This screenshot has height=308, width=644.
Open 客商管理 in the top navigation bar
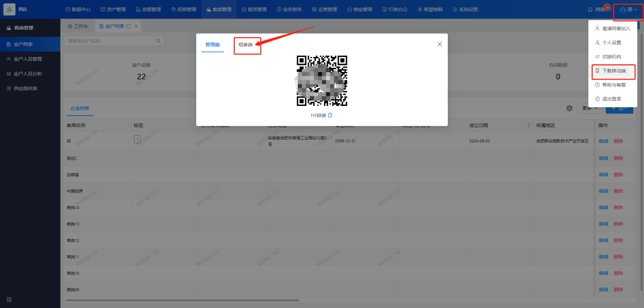[219, 9]
